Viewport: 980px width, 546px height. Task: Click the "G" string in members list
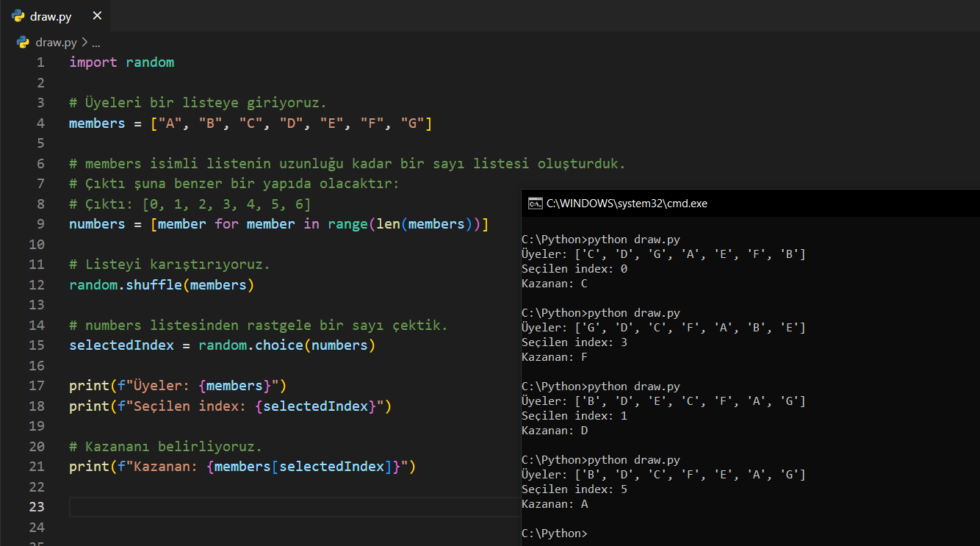[x=412, y=123]
